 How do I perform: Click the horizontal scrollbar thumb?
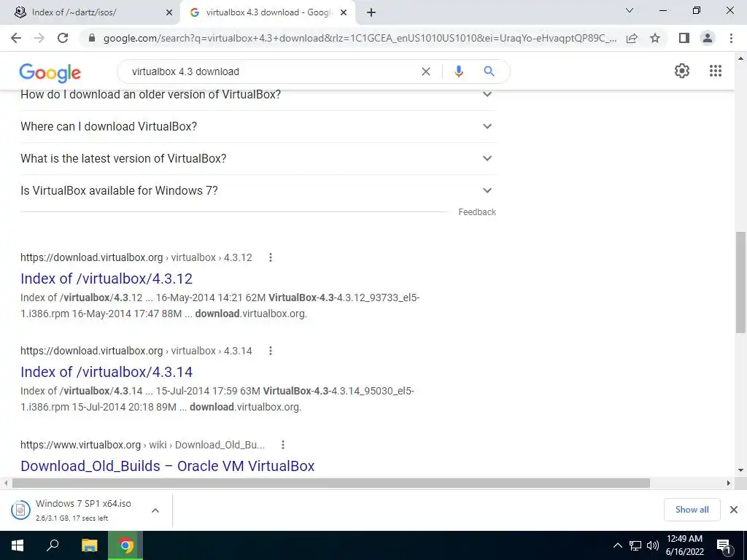tap(330, 483)
